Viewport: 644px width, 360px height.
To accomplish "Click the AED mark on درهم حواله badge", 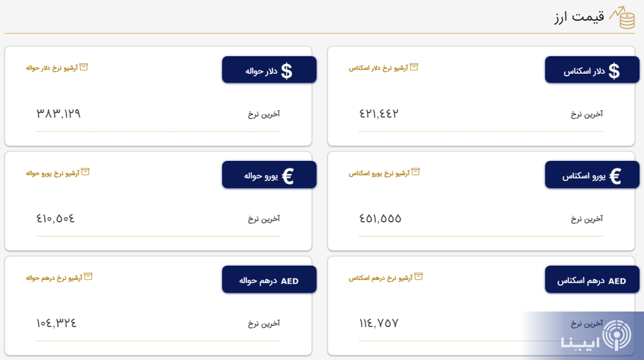I will [x=289, y=281].
